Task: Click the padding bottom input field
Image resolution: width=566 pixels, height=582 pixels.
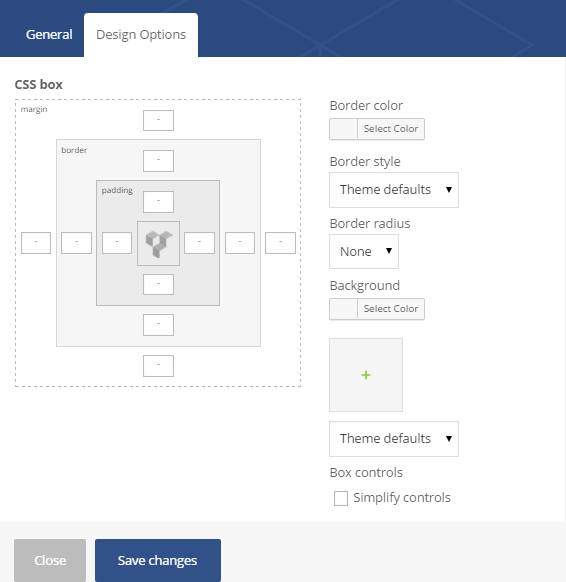Action: pyautogui.click(x=158, y=284)
